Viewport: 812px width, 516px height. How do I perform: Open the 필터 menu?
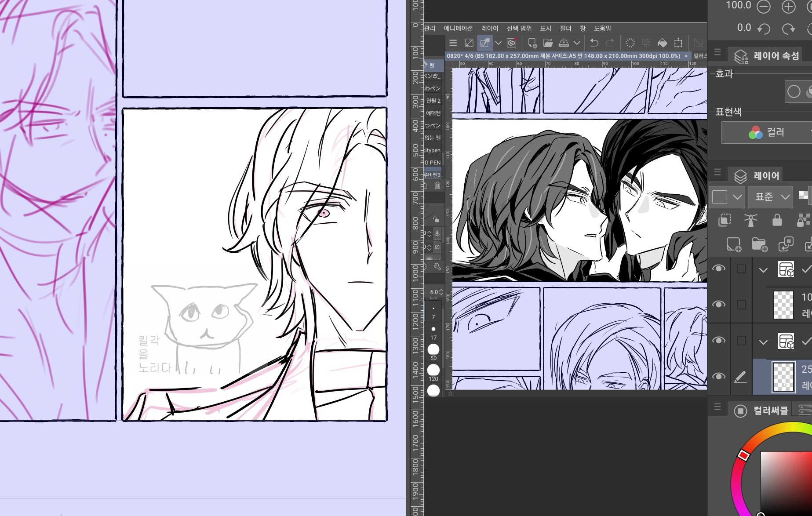pyautogui.click(x=566, y=28)
